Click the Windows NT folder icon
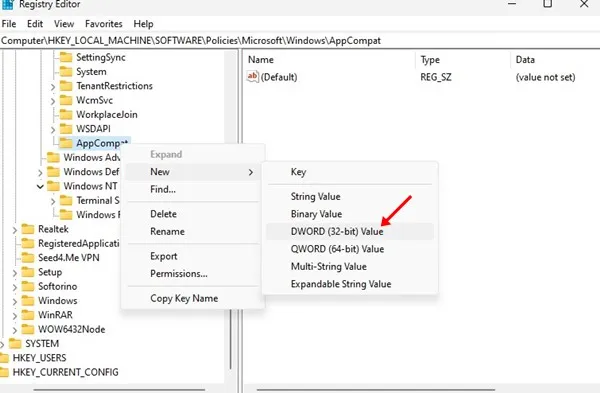This screenshot has width=600, height=393. pyautogui.click(x=53, y=186)
